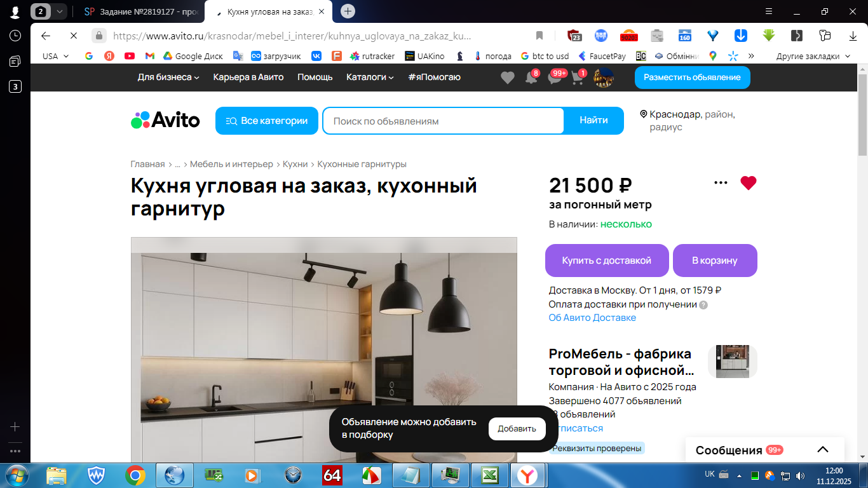This screenshot has width=868, height=488.
Task: Click Купить с доставкой button
Action: (x=607, y=261)
